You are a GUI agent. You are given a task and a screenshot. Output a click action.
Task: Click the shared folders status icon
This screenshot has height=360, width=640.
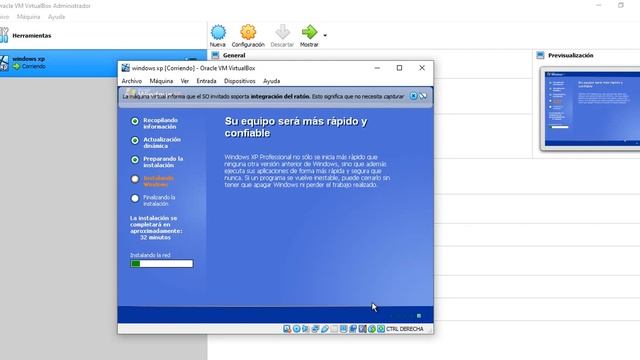click(334, 329)
